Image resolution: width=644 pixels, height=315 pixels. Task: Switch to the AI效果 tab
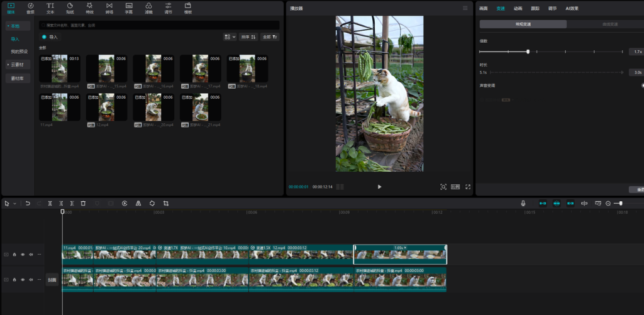(572, 8)
